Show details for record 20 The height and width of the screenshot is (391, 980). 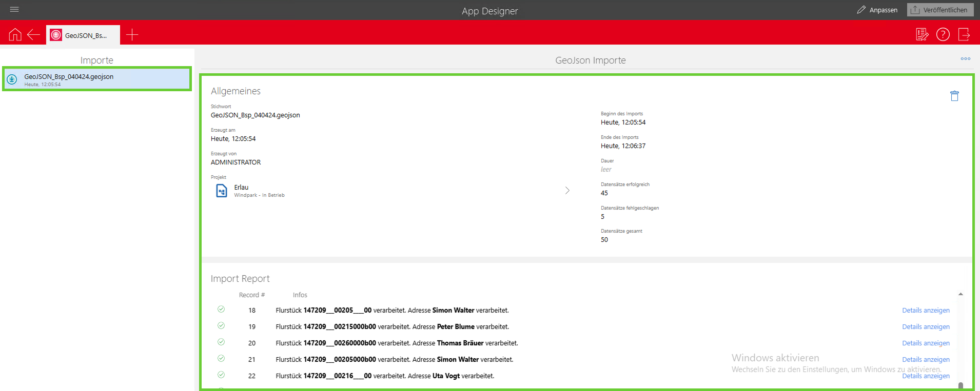(x=926, y=343)
